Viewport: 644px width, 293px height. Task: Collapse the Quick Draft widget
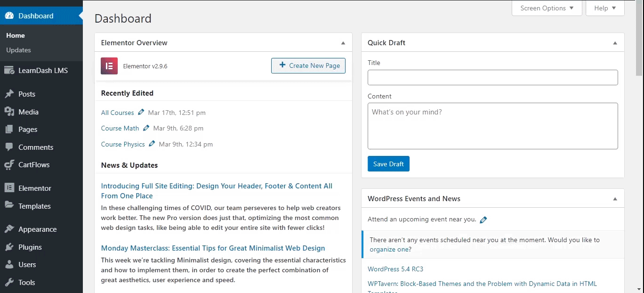point(615,43)
